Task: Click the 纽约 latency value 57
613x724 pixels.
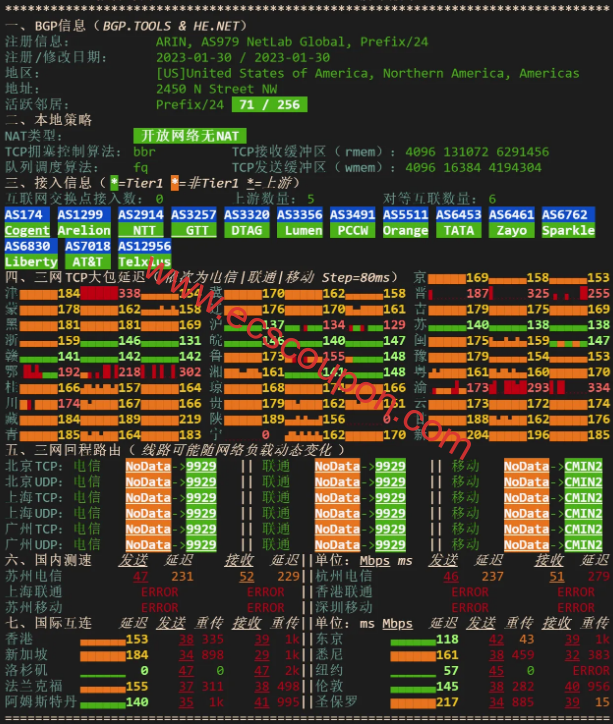Action: click(x=451, y=671)
